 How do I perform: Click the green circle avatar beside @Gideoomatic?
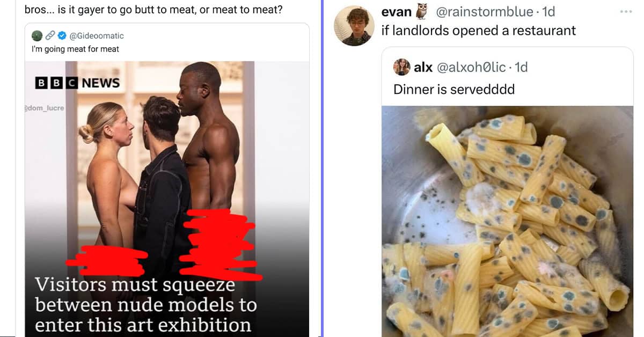[x=36, y=36]
